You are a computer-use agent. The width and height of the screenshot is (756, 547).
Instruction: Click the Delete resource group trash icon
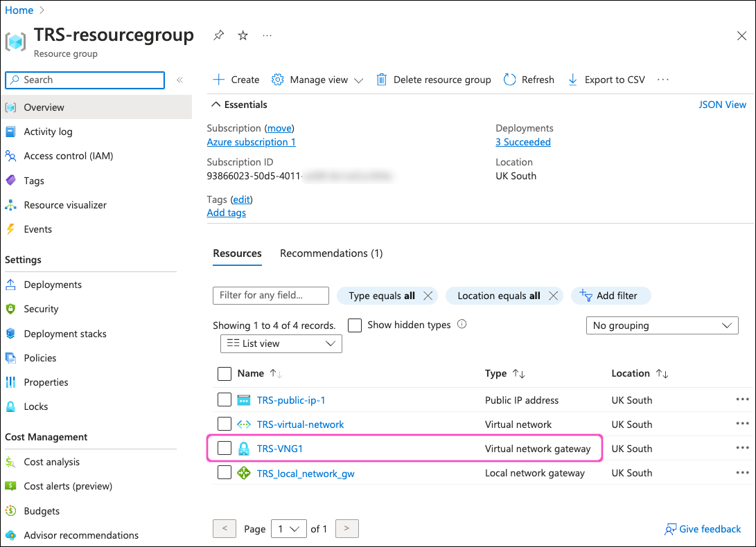[382, 80]
